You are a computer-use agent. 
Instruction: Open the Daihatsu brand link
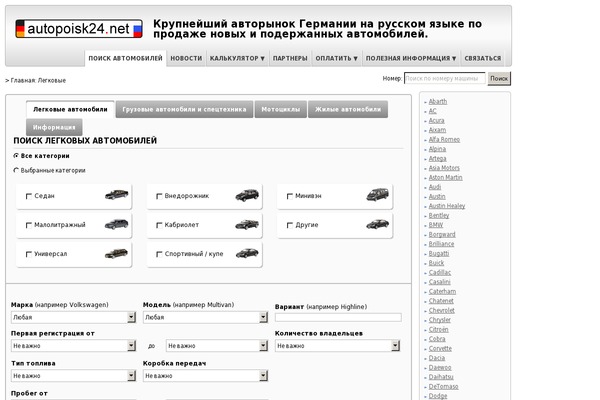441,377
